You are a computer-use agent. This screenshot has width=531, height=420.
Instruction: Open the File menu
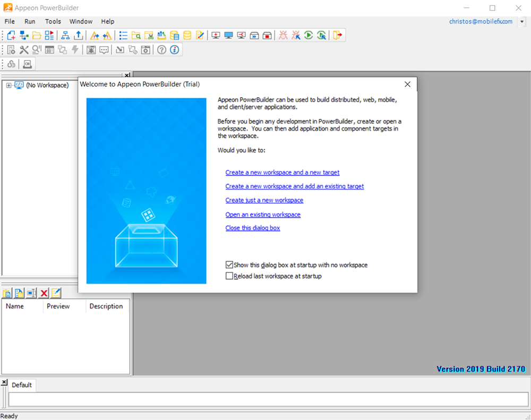(x=10, y=21)
